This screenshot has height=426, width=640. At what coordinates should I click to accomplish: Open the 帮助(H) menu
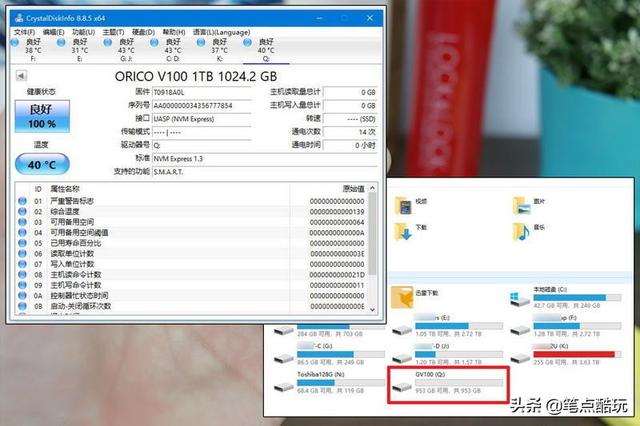174,32
